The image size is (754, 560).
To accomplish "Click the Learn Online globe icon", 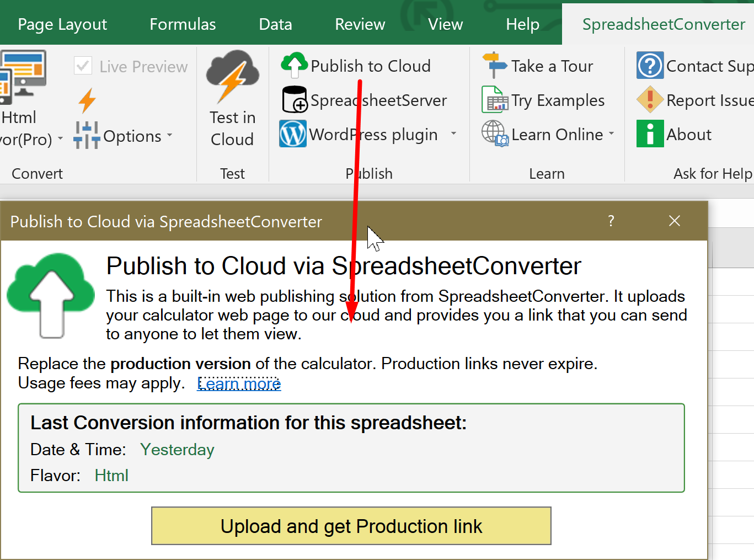I will pos(494,134).
